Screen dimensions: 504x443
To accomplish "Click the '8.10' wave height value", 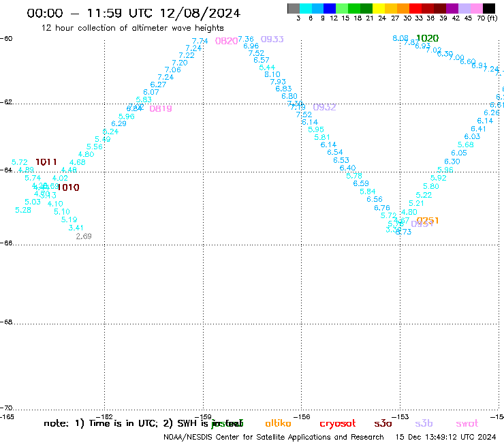I will click(x=272, y=74).
